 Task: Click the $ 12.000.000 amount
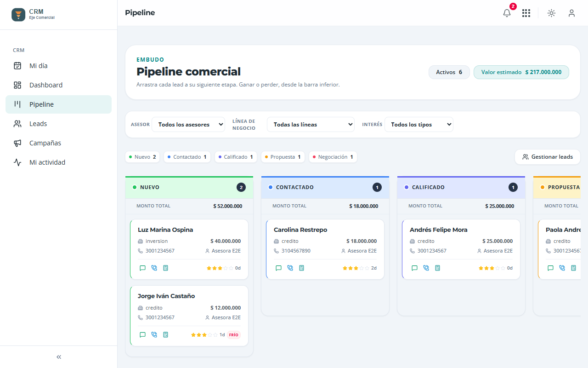coord(226,308)
